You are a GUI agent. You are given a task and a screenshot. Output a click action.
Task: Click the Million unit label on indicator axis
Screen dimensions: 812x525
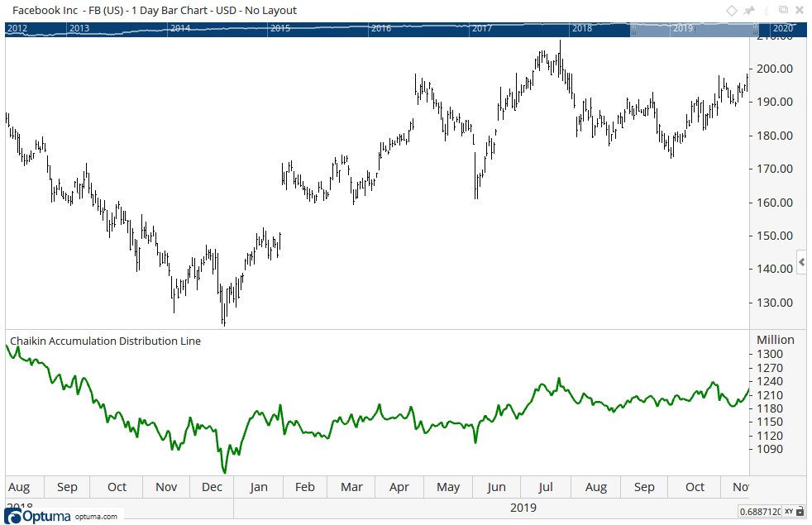[x=776, y=340]
